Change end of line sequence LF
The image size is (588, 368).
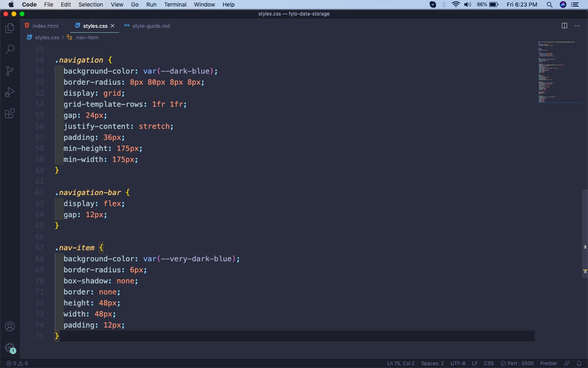(474, 363)
